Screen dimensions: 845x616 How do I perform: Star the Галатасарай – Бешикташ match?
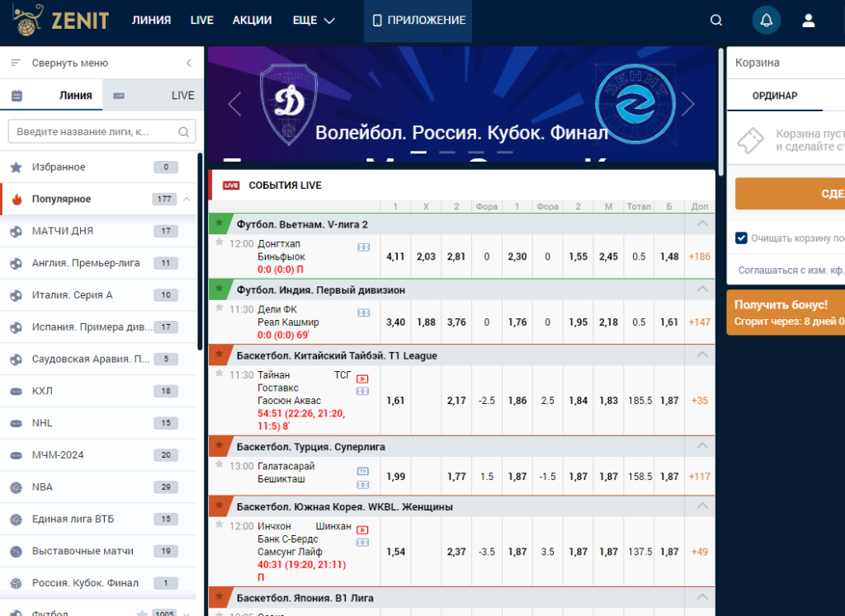(220, 465)
